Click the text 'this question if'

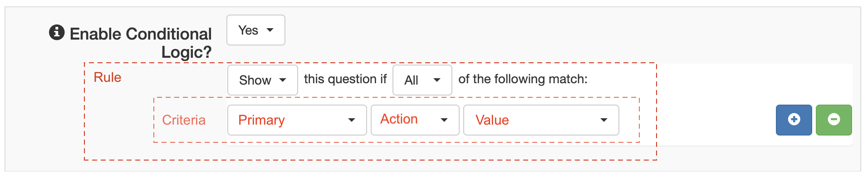coord(345,79)
